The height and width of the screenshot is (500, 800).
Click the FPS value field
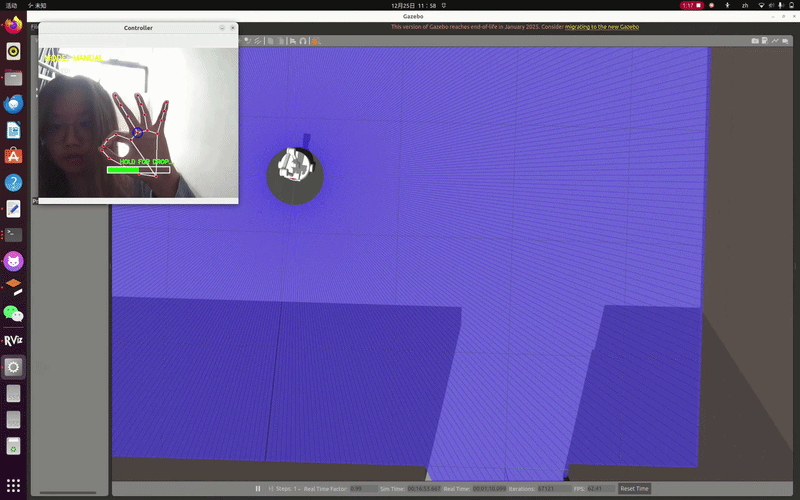pos(601,488)
